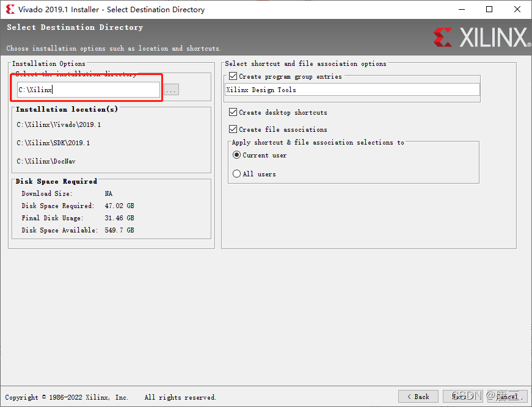Click the XILINX logo in header

(482, 37)
